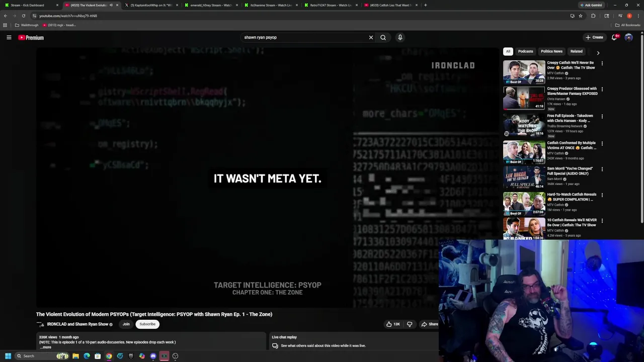
Task: Select the Related filter chip
Action: point(577,51)
